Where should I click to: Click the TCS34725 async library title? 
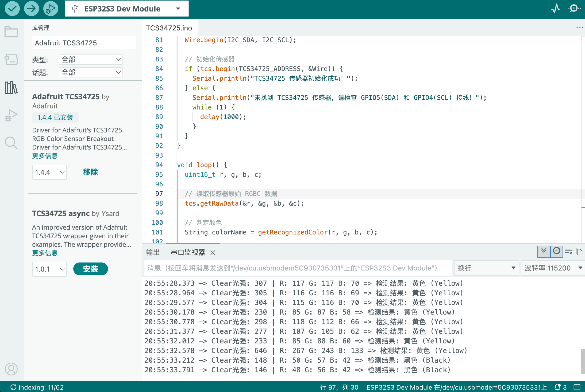click(x=61, y=213)
